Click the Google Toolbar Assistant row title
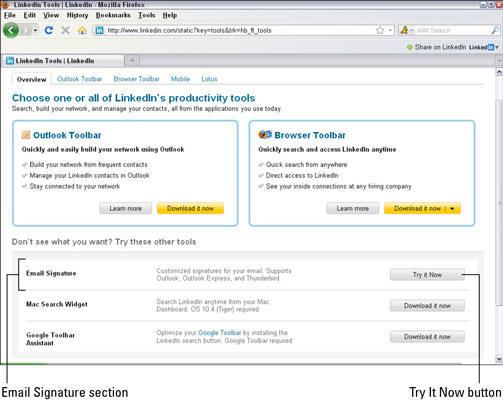 50,339
